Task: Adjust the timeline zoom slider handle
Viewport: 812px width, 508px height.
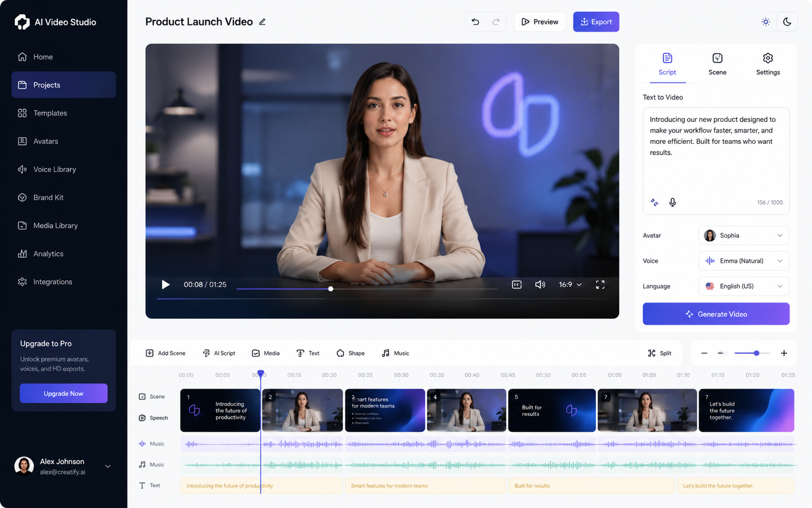Action: coord(756,353)
